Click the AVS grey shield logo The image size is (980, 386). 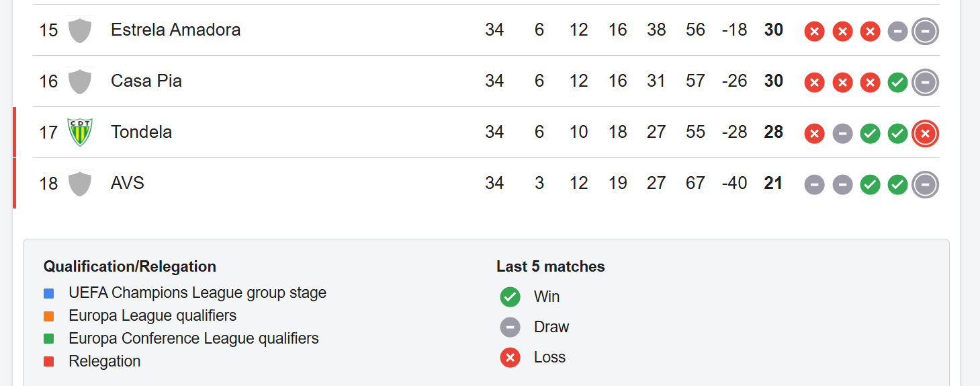point(80,184)
